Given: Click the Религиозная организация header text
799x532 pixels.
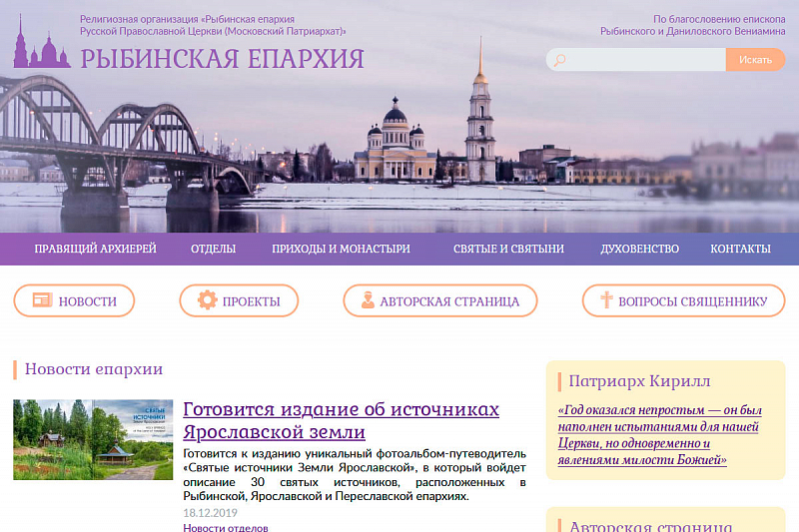Looking at the screenshot, I should (x=213, y=26).
